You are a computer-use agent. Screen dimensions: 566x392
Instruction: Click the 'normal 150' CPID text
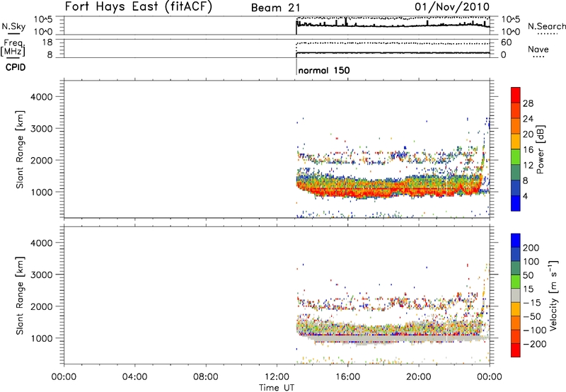point(324,70)
